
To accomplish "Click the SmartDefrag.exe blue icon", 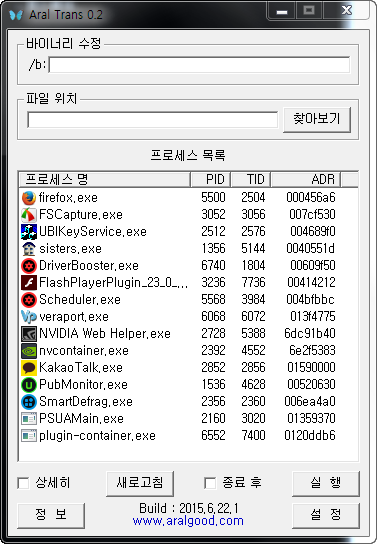I will [29, 402].
